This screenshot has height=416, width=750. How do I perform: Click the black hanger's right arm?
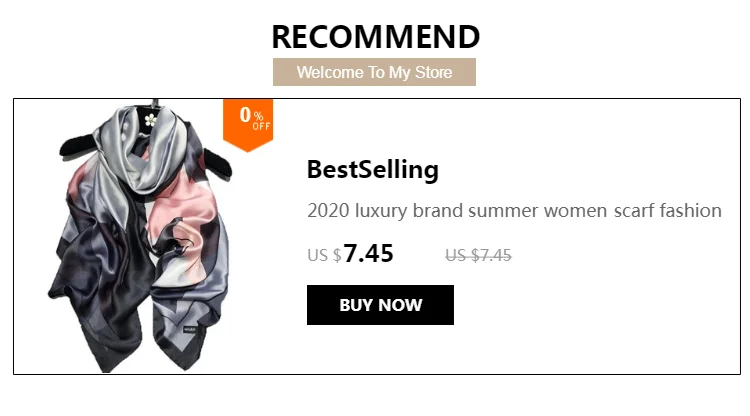[x=218, y=165]
